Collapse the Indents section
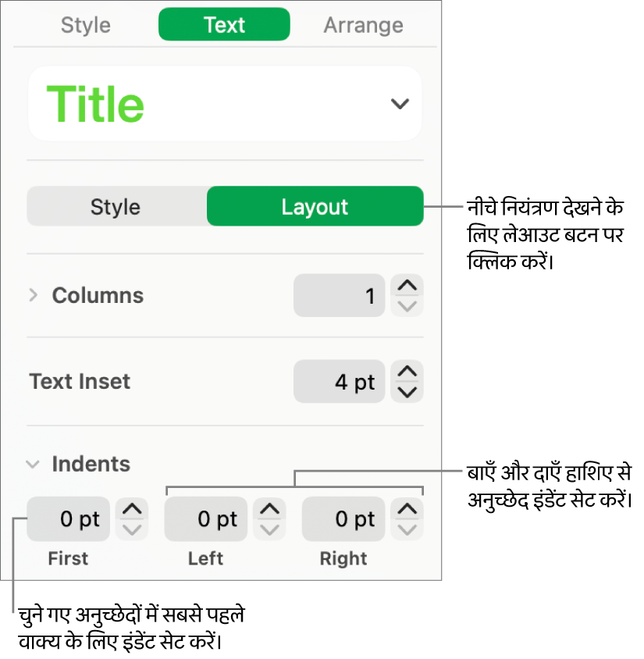 coord(33,464)
